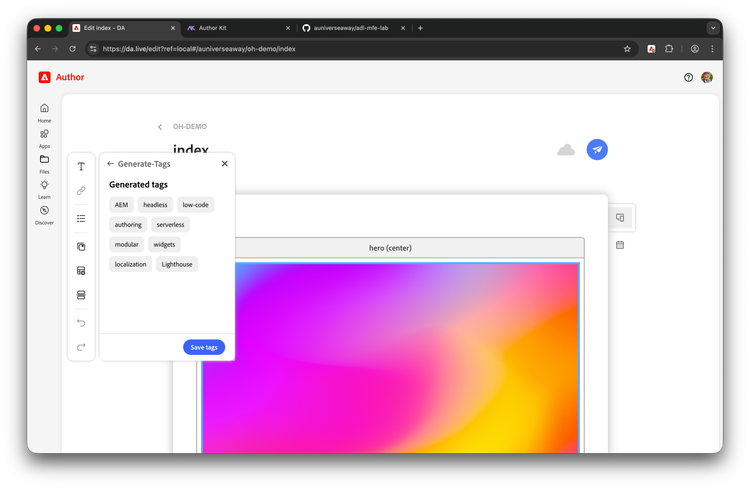
Task: Open the Help icon in header
Action: (x=688, y=77)
